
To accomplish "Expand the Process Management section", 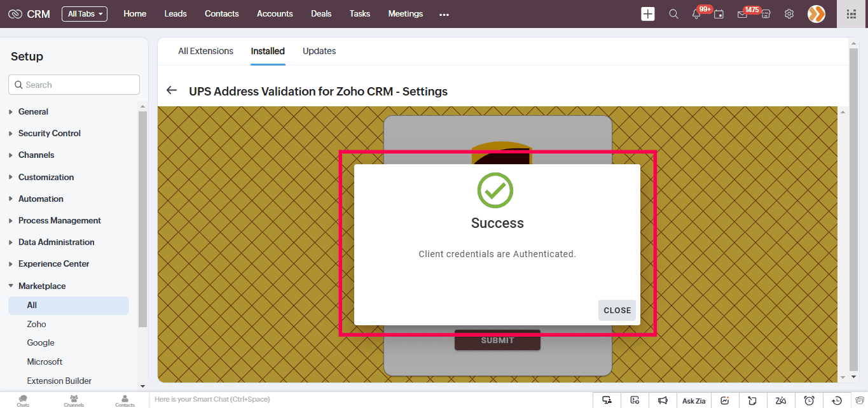I will point(59,220).
